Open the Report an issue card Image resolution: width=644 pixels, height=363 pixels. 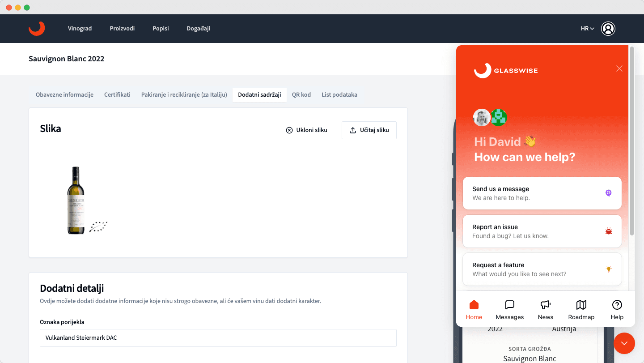click(542, 231)
